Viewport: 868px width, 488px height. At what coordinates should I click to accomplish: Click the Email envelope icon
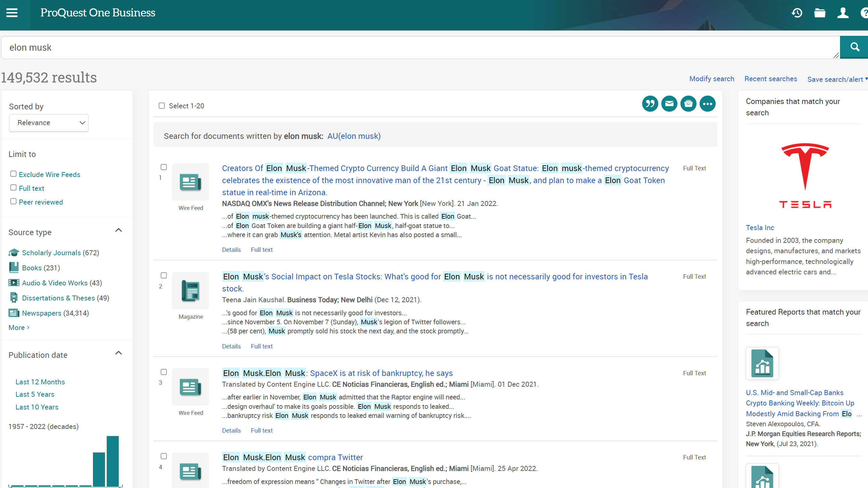(x=669, y=104)
